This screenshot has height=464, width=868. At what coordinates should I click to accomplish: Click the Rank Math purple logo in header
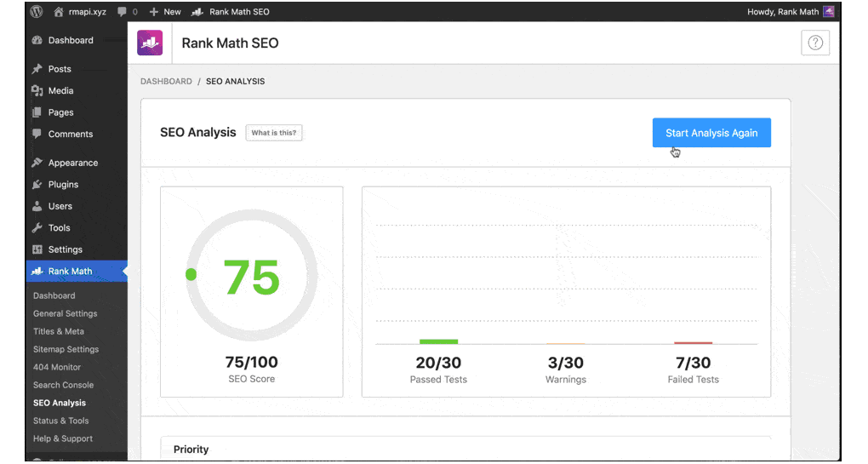click(150, 43)
